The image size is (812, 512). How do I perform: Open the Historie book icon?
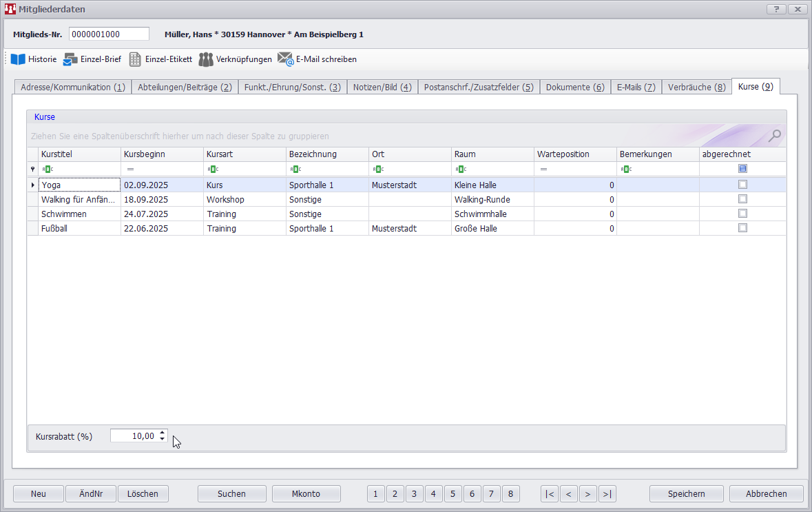17,59
